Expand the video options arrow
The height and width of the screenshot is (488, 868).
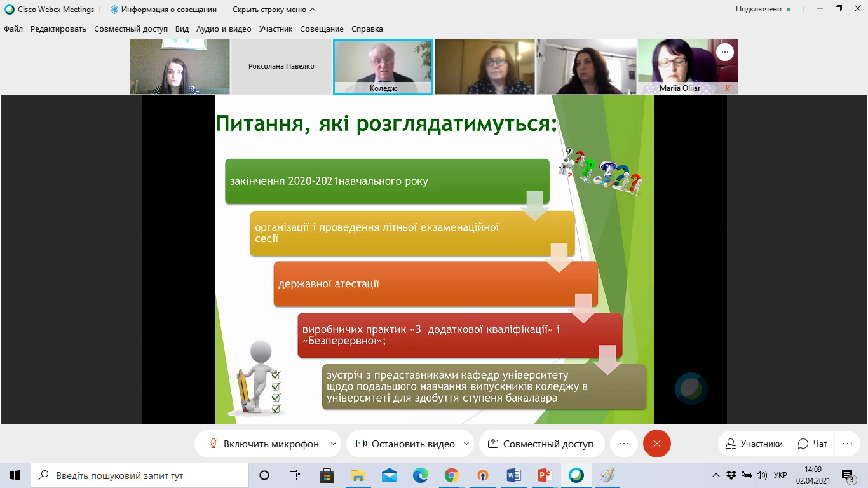[466, 444]
